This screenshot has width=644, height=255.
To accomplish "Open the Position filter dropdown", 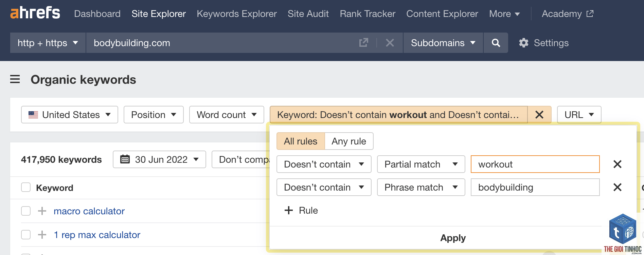I will 154,115.
